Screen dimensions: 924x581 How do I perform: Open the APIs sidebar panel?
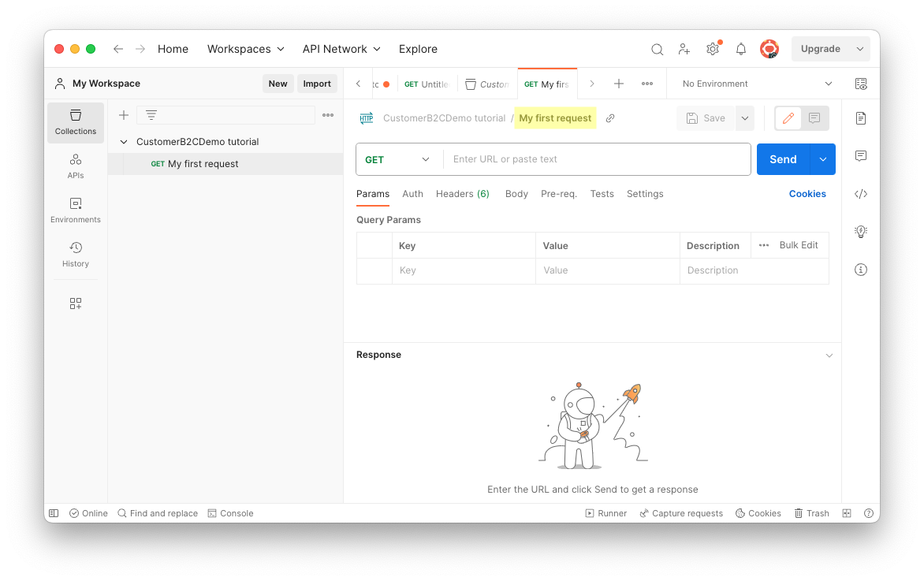coord(76,167)
